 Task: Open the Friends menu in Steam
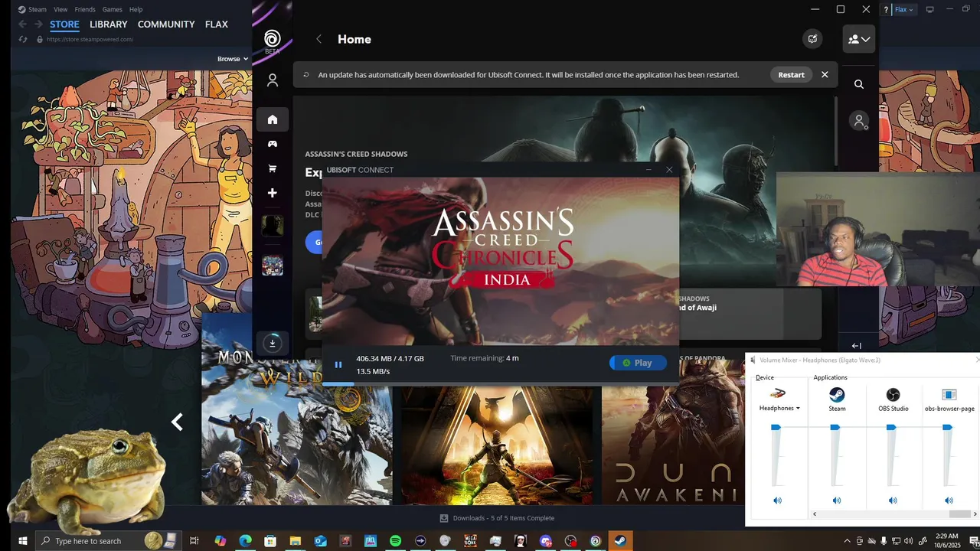tap(85, 9)
